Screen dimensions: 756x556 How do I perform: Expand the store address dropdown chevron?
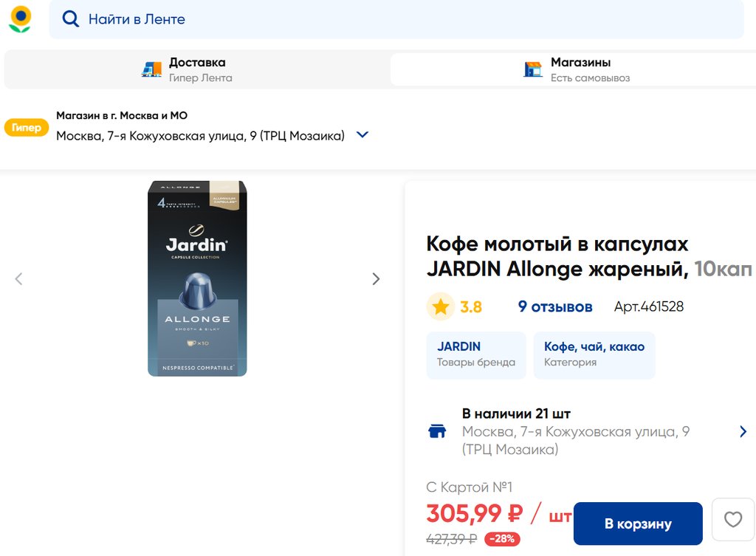pyautogui.click(x=362, y=135)
